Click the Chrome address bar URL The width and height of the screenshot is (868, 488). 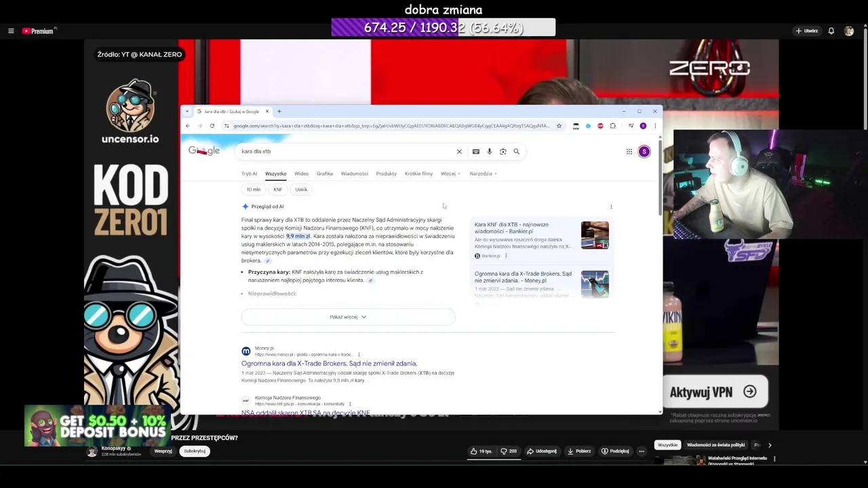click(x=391, y=125)
